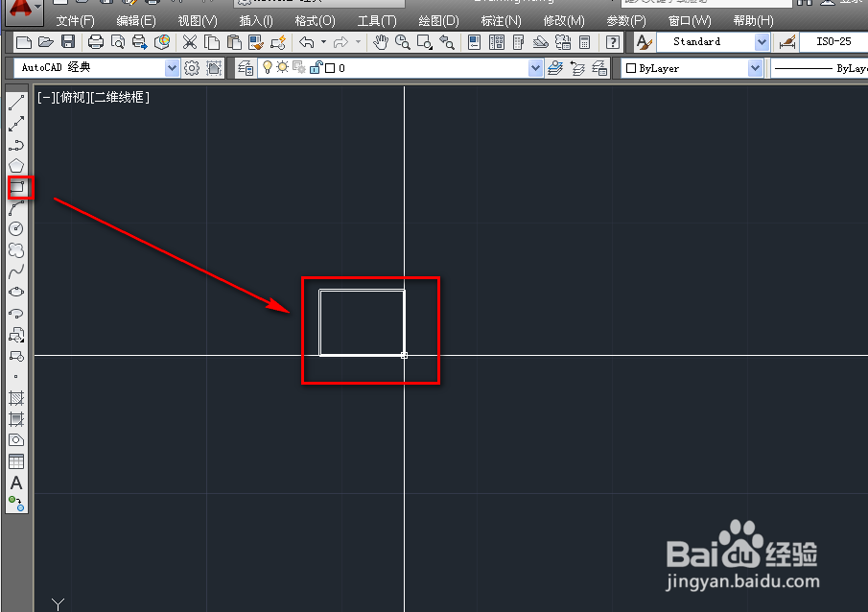This screenshot has width=868, height=612.
Task: Select the Add Selected tool
Action: 16,504
